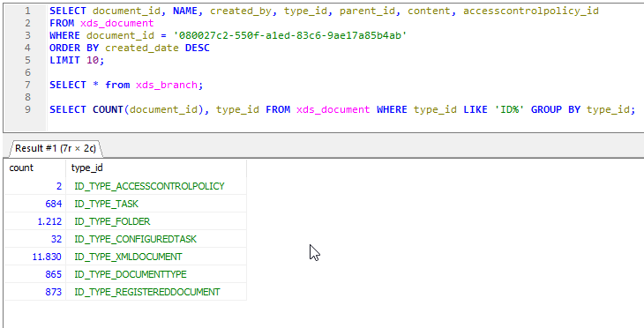Click parent_id in the select list
Viewport: 644px width, 328px height.
pyautogui.click(x=367, y=11)
